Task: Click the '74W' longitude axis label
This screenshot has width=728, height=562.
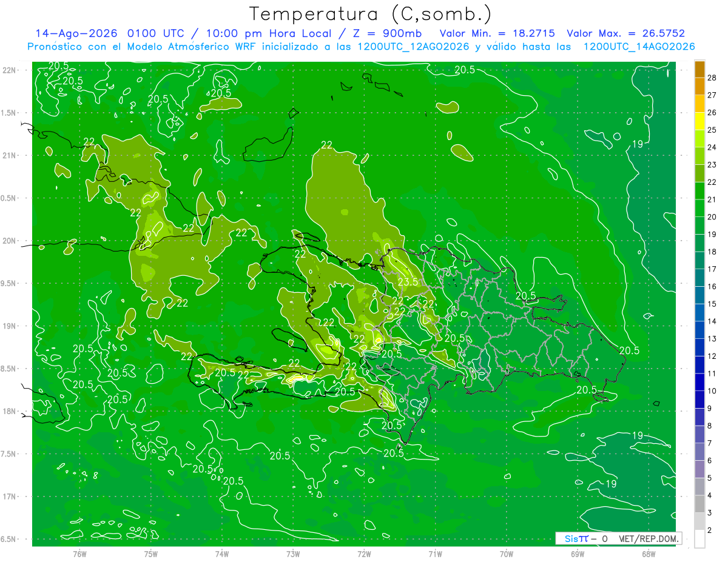Action: tap(222, 554)
